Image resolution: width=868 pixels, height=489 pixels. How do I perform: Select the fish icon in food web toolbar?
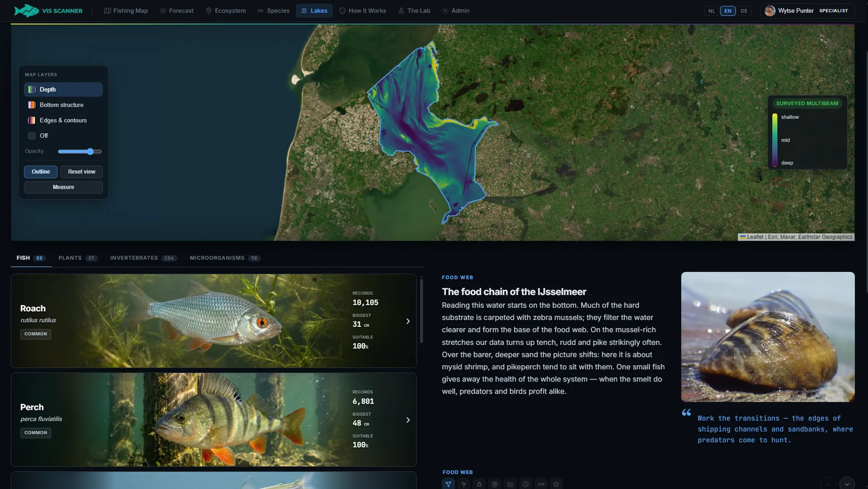click(x=541, y=484)
